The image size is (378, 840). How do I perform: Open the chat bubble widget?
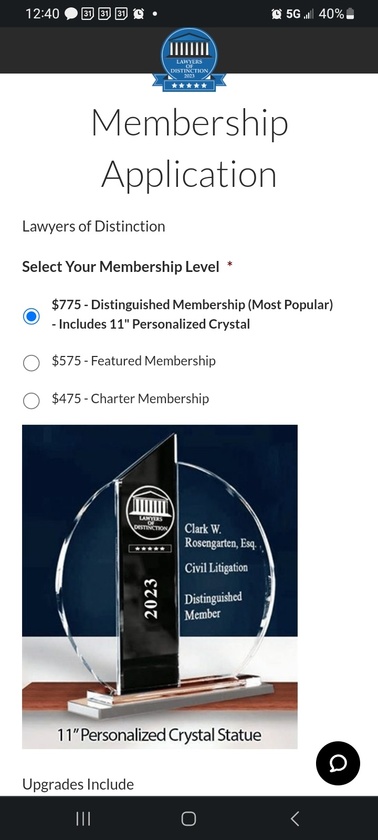pyautogui.click(x=338, y=763)
